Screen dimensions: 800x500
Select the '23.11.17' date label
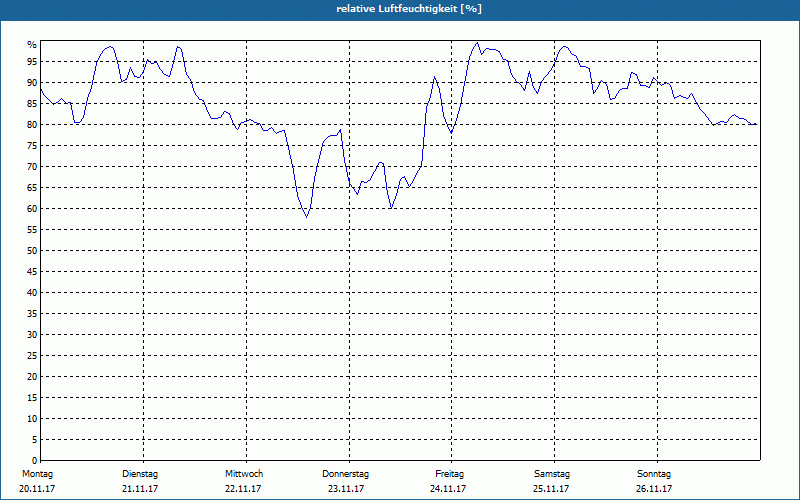click(x=346, y=489)
